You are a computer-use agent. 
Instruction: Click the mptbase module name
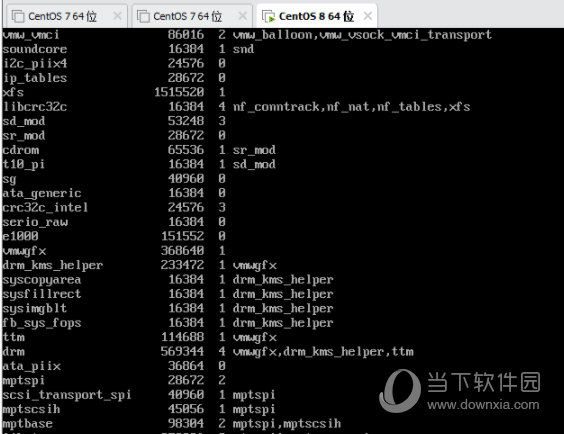(28, 424)
